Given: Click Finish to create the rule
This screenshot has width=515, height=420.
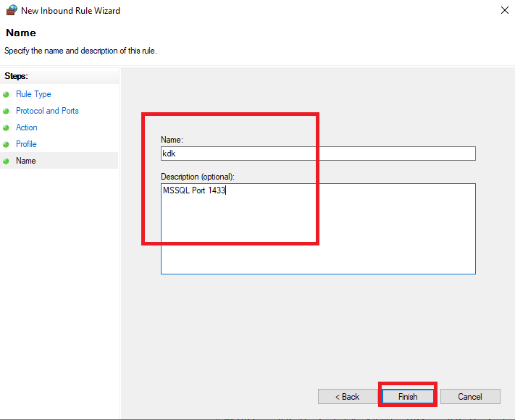Looking at the screenshot, I should [x=408, y=396].
